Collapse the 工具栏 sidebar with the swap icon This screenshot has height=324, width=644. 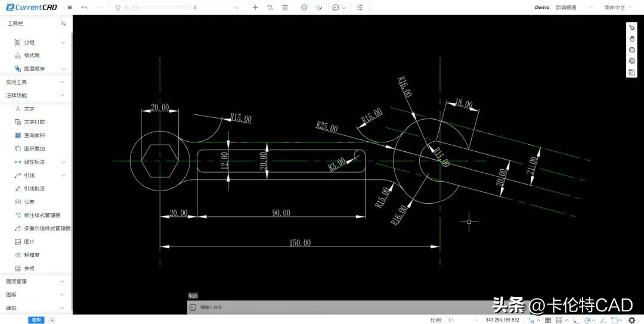point(63,24)
